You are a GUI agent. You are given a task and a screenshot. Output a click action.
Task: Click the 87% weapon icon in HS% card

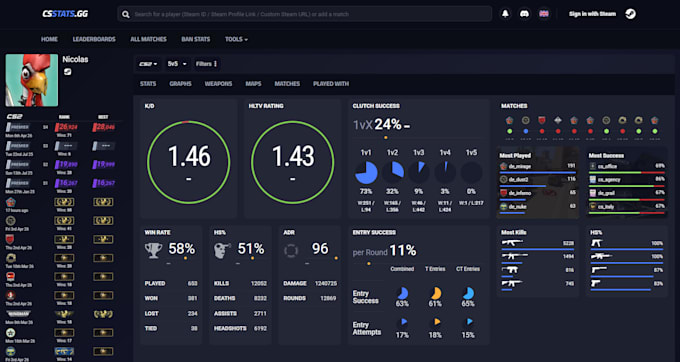599,270
